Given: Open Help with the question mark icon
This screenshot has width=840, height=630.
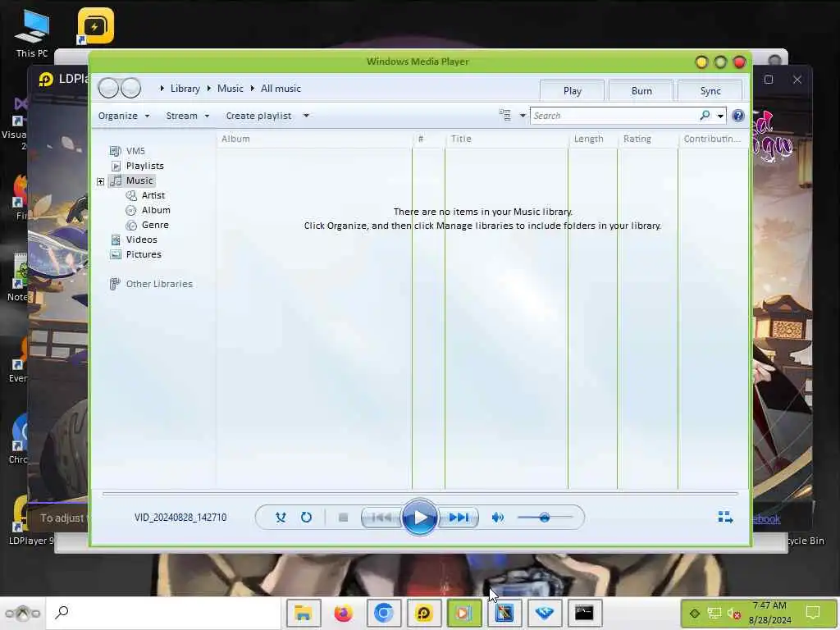Looking at the screenshot, I should click(x=737, y=116).
